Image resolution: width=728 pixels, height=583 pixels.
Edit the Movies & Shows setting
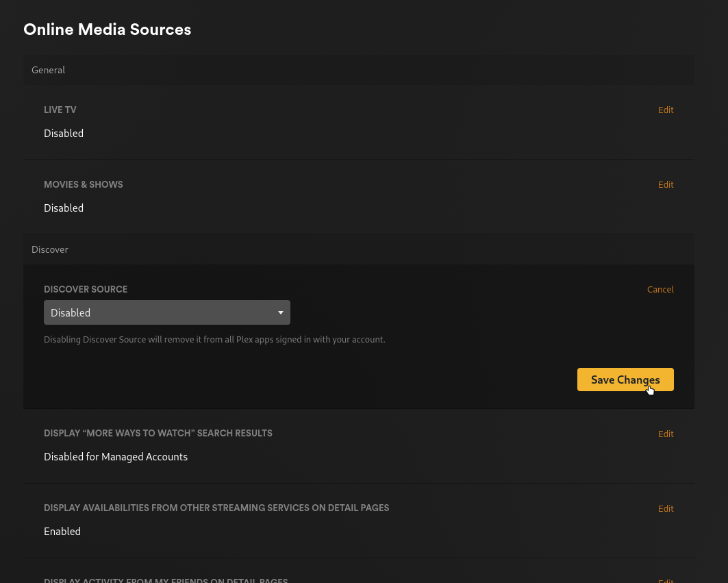665,184
